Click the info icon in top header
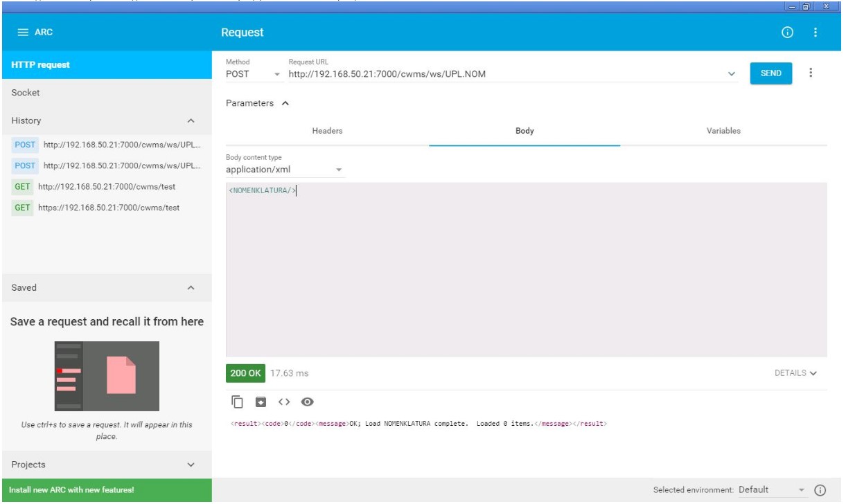 tap(787, 33)
